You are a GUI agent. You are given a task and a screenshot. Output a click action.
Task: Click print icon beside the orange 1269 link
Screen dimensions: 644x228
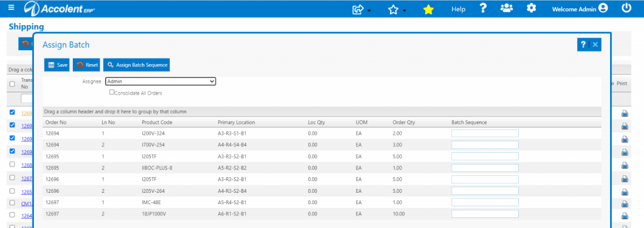pyautogui.click(x=625, y=114)
